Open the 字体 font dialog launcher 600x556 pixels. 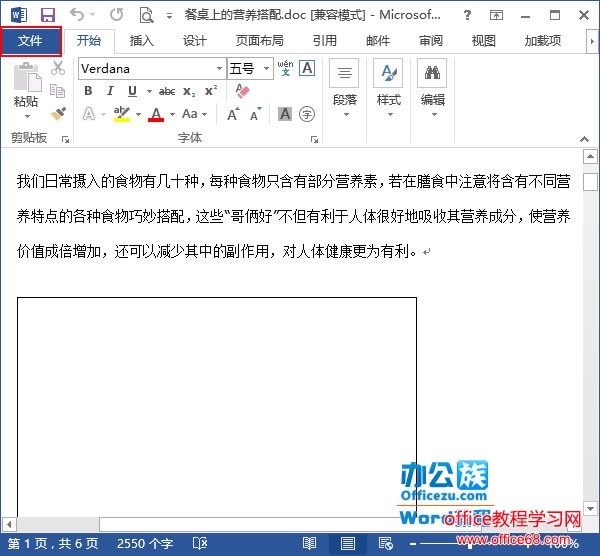(314, 139)
